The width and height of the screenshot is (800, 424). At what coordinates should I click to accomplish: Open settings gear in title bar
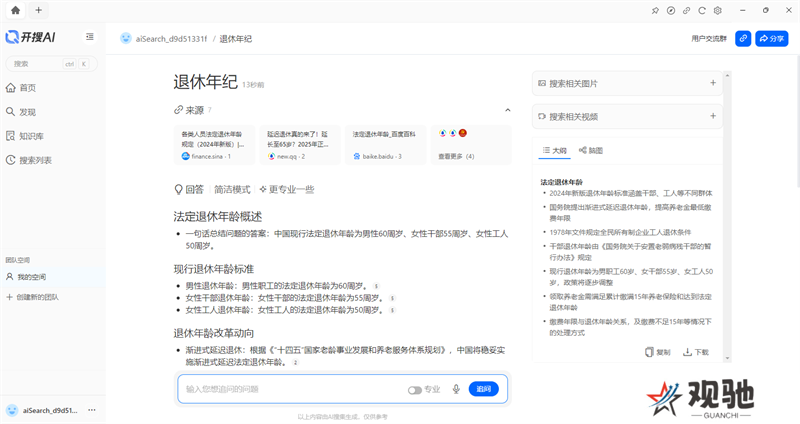717,10
